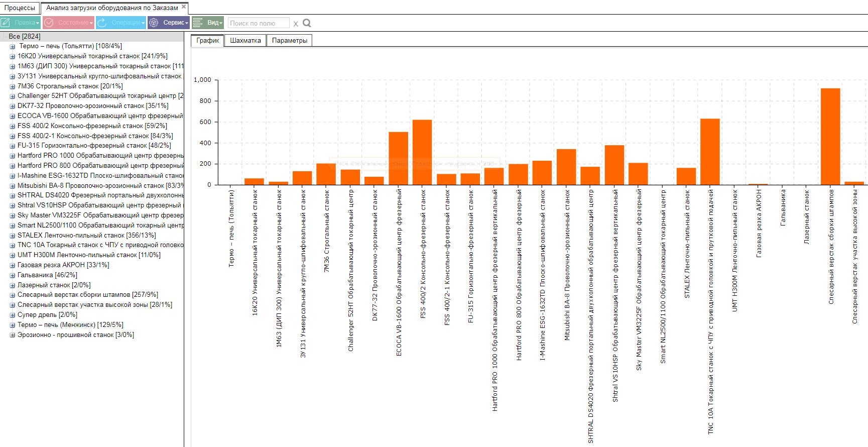This screenshot has height=447, width=868.
Task: Switch to the Параметры tab
Action: tap(290, 41)
